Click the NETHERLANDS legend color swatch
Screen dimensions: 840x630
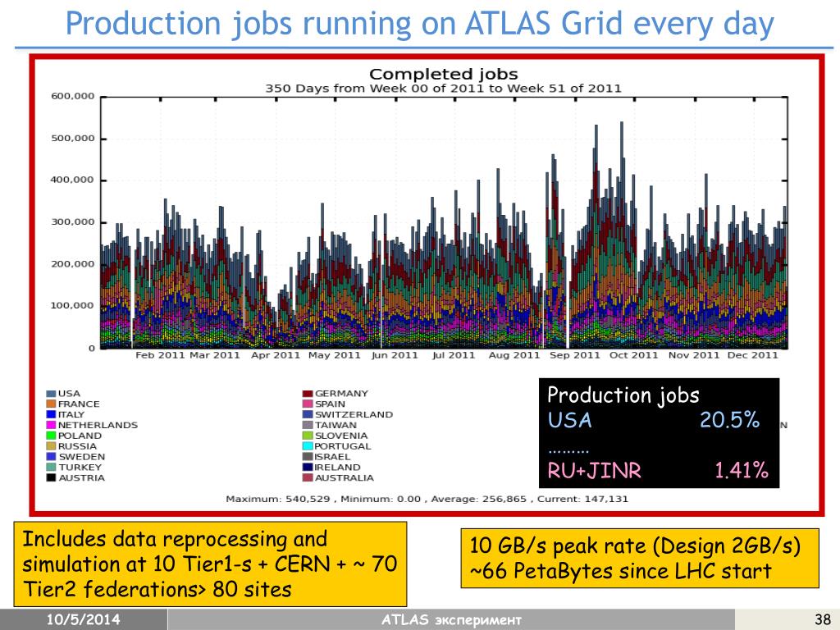51,426
